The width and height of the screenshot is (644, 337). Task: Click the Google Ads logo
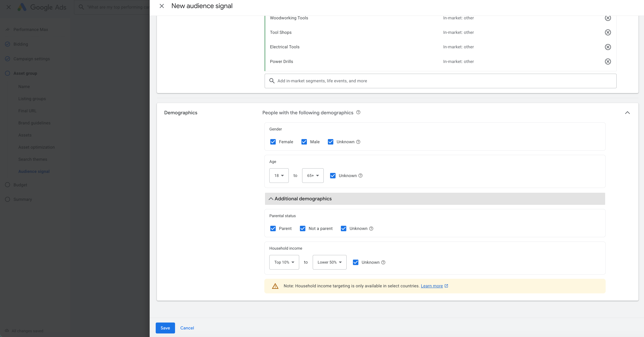click(x=22, y=7)
